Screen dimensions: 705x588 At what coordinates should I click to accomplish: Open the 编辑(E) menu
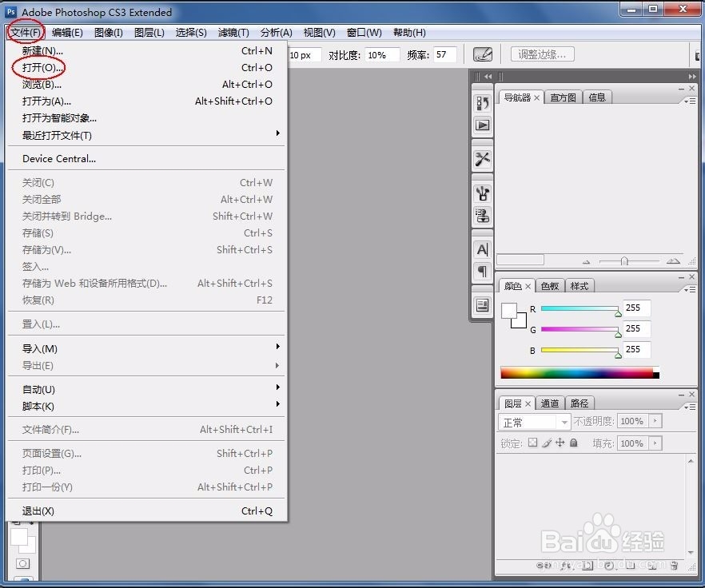67,33
